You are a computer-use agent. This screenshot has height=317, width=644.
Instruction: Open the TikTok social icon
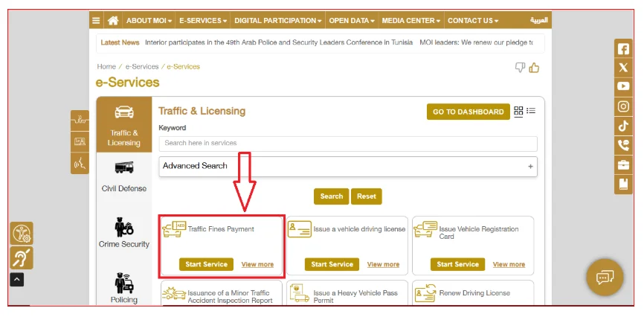pos(623,126)
